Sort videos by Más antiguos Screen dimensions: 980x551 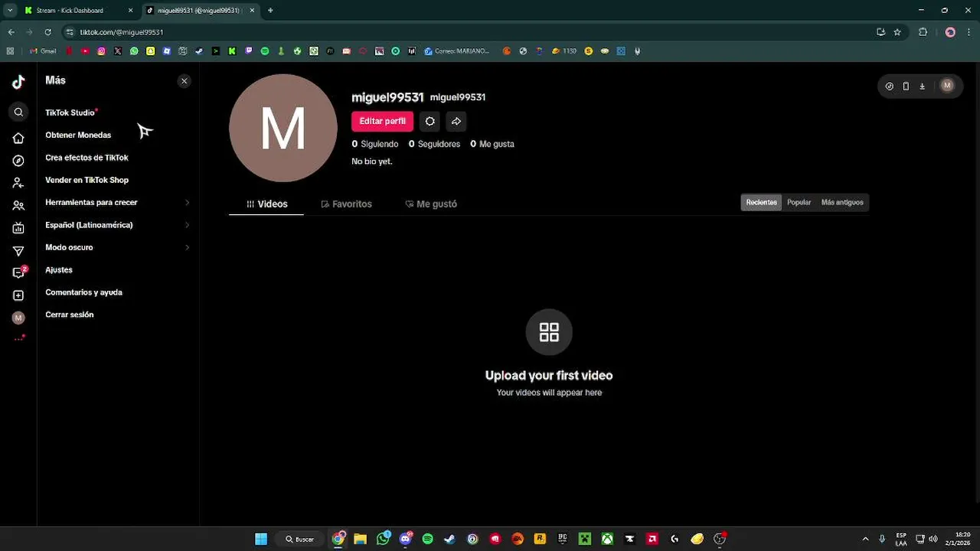842,203
